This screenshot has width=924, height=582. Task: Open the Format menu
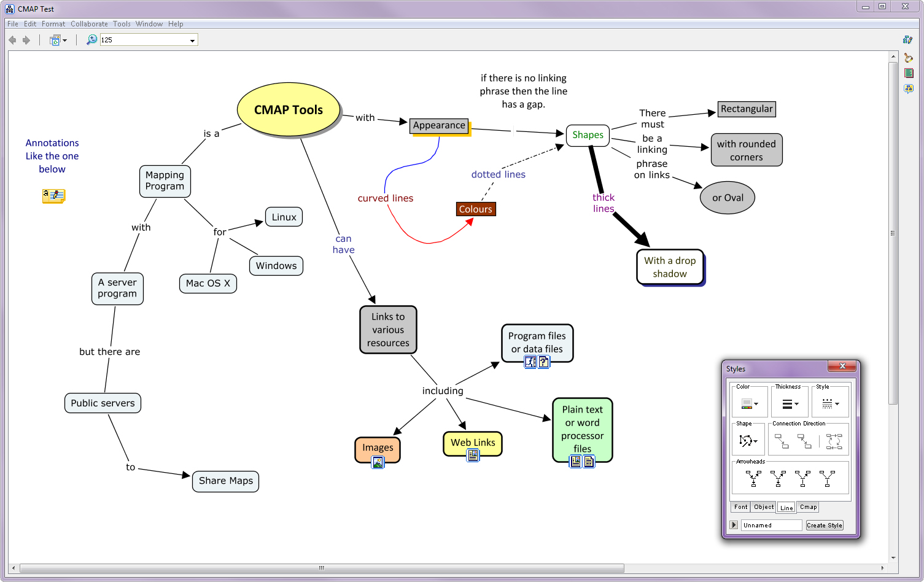pyautogui.click(x=53, y=24)
